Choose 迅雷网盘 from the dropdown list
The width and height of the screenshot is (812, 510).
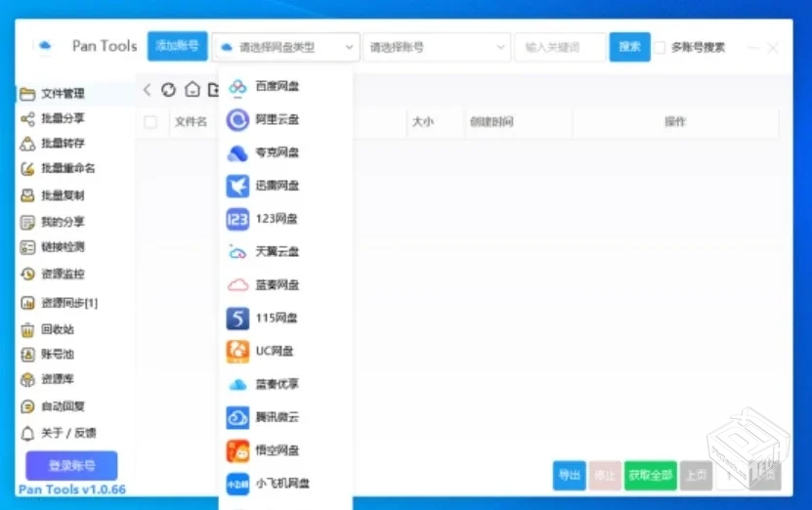(286, 186)
